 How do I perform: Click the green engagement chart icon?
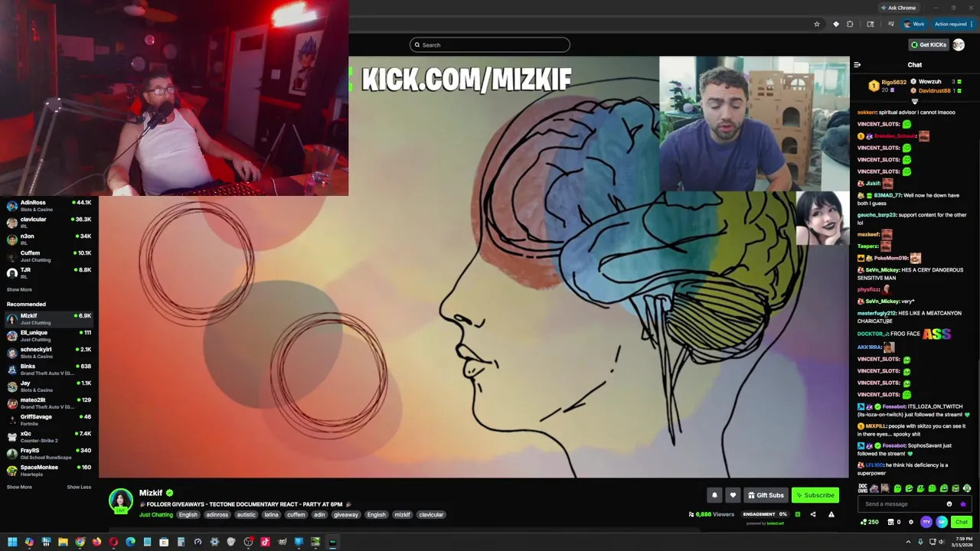(x=797, y=514)
